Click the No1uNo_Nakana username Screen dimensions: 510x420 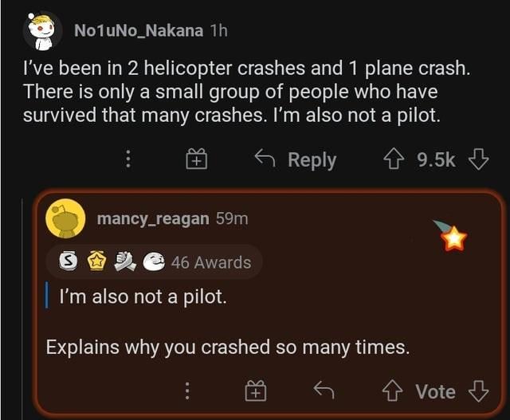139,30
